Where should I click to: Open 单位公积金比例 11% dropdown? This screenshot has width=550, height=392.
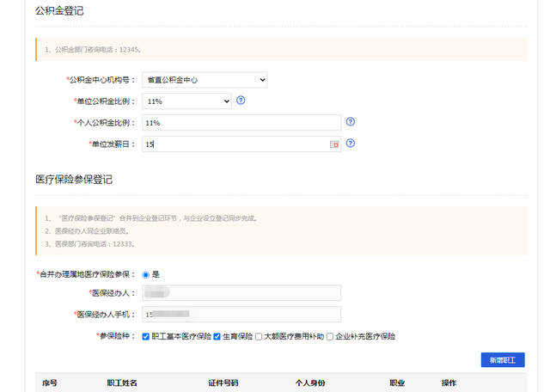pyautogui.click(x=187, y=101)
